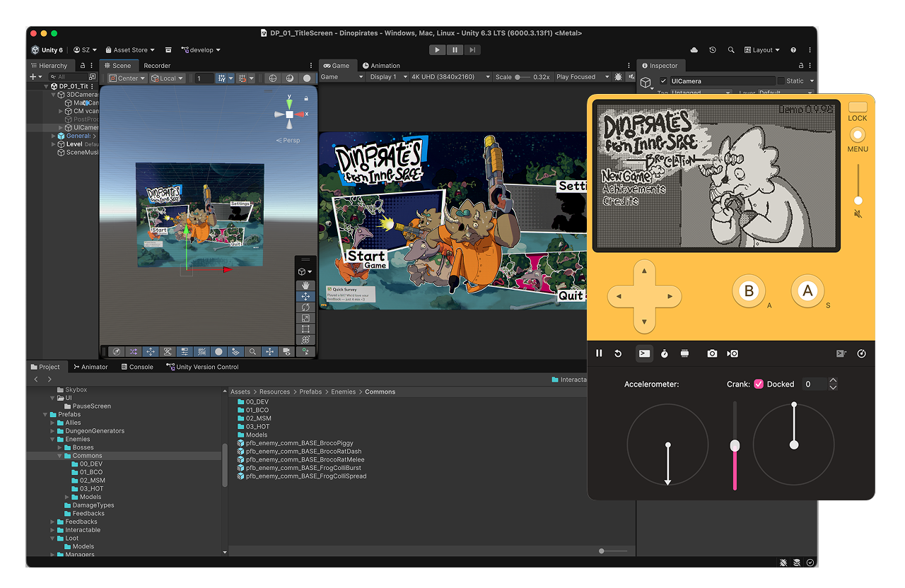This screenshot has height=588, width=905.
Task: Open the Play Focused dropdown
Action: pyautogui.click(x=580, y=77)
